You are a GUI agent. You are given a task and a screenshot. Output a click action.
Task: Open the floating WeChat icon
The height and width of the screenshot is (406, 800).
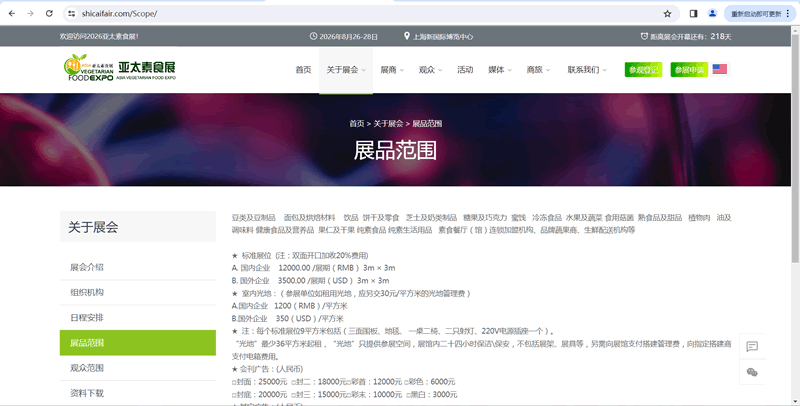coord(752,372)
